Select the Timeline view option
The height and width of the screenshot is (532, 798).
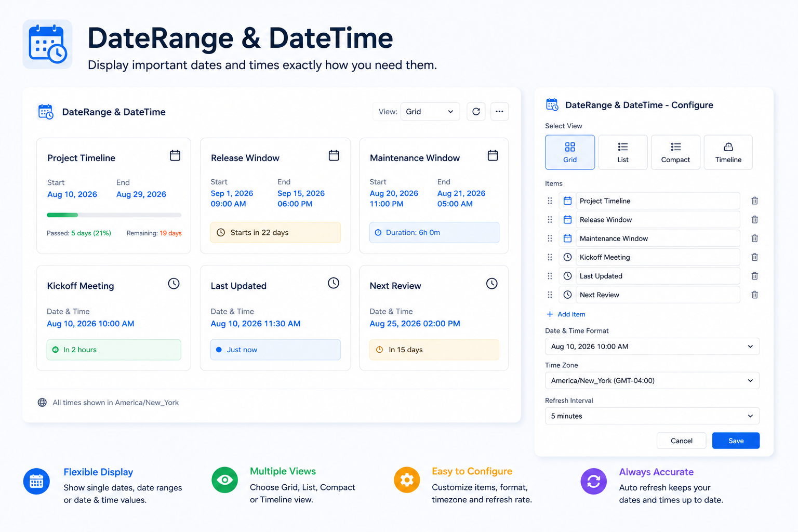[728, 152]
